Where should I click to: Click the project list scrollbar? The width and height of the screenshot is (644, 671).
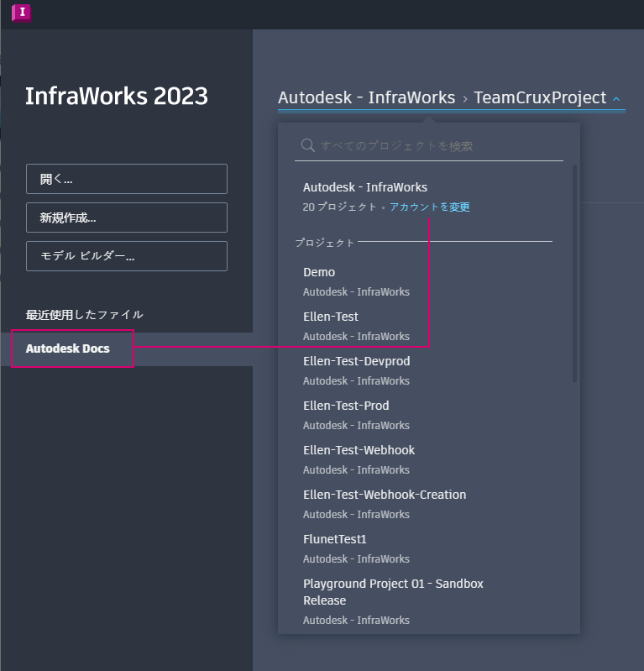click(x=574, y=277)
